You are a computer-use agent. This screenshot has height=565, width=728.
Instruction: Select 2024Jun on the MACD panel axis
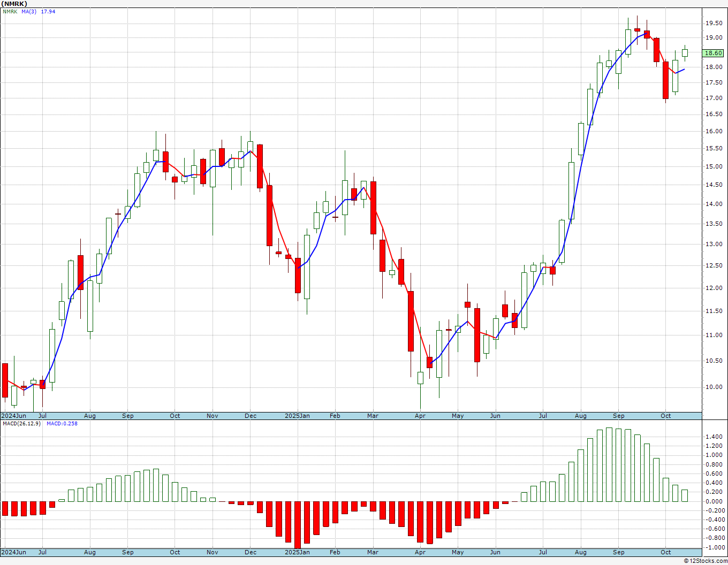(14, 552)
